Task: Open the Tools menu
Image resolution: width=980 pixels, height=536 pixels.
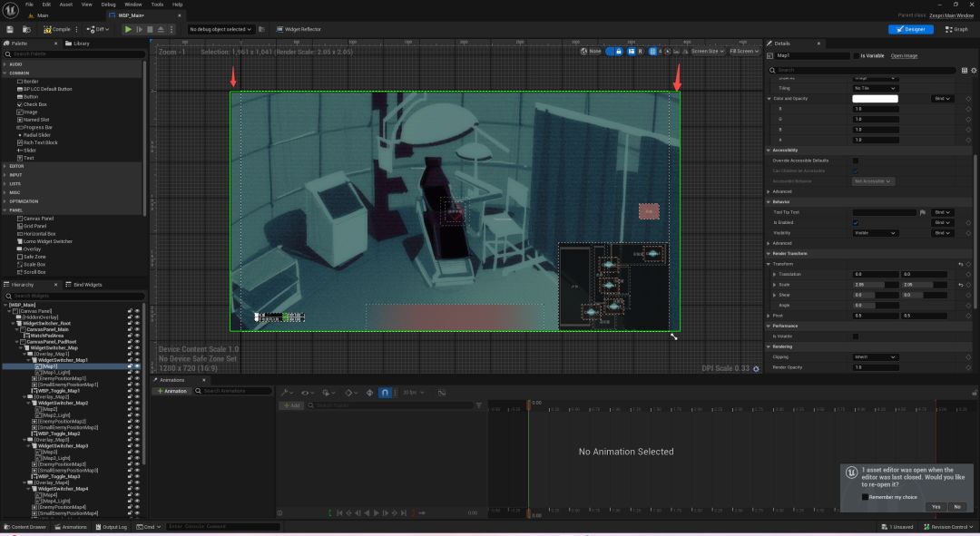Action: pos(157,5)
